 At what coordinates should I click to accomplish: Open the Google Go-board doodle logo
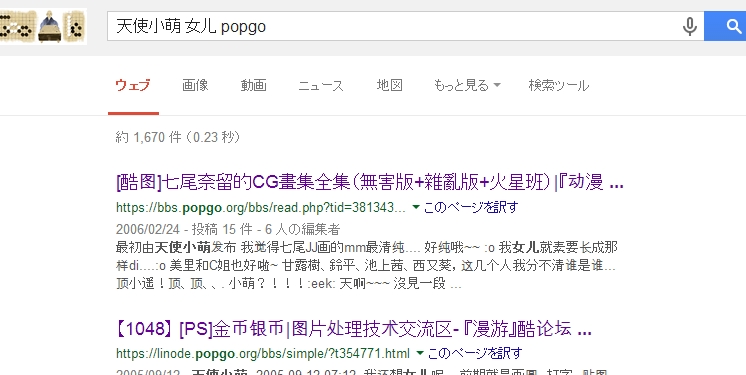43,27
